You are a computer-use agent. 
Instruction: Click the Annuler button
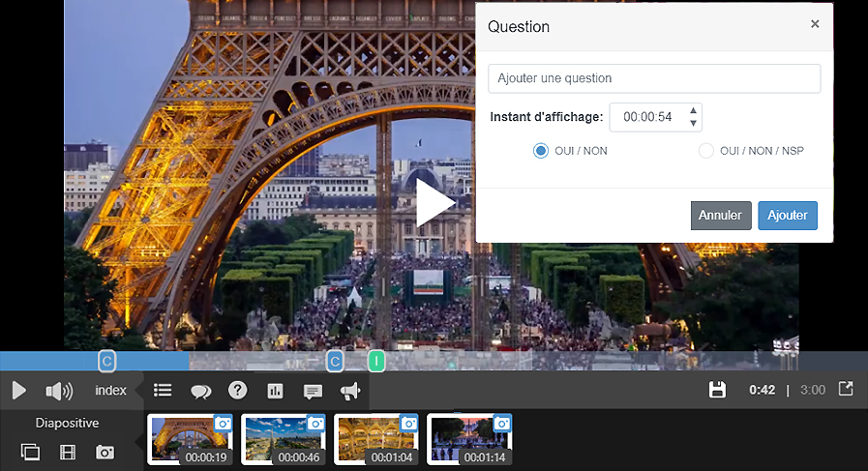(x=720, y=216)
